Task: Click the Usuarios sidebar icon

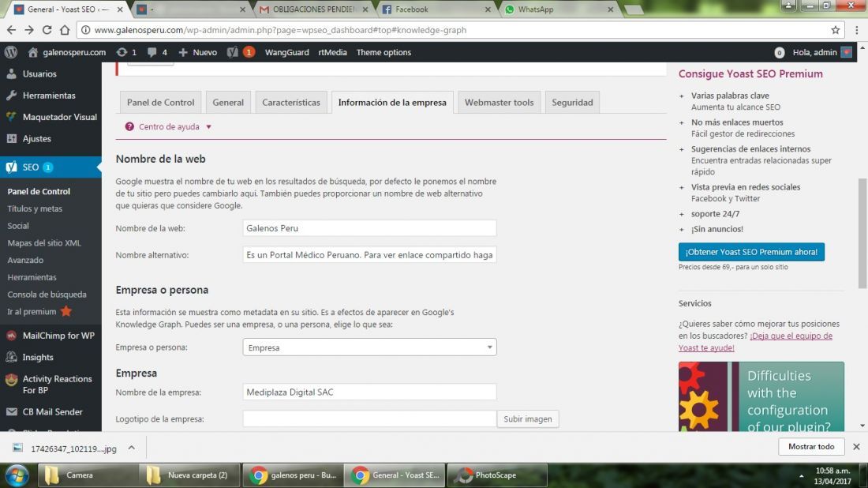Action: click(12, 73)
